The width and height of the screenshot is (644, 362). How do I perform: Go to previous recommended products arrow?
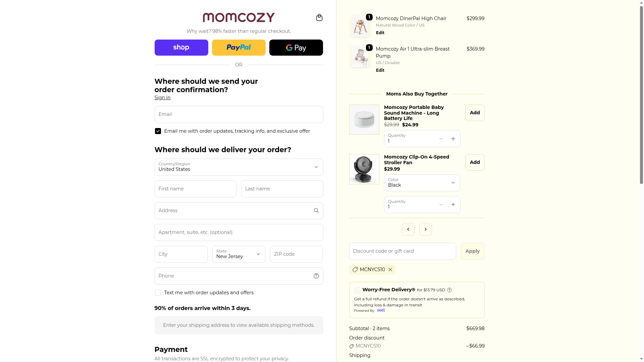(408, 229)
